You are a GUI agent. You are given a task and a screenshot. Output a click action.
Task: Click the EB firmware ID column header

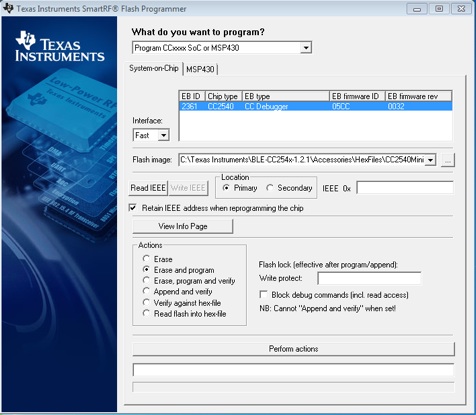[357, 96]
